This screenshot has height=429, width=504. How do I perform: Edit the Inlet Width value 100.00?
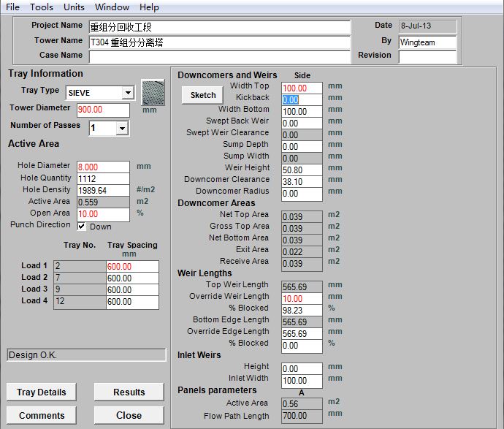pyautogui.click(x=302, y=381)
